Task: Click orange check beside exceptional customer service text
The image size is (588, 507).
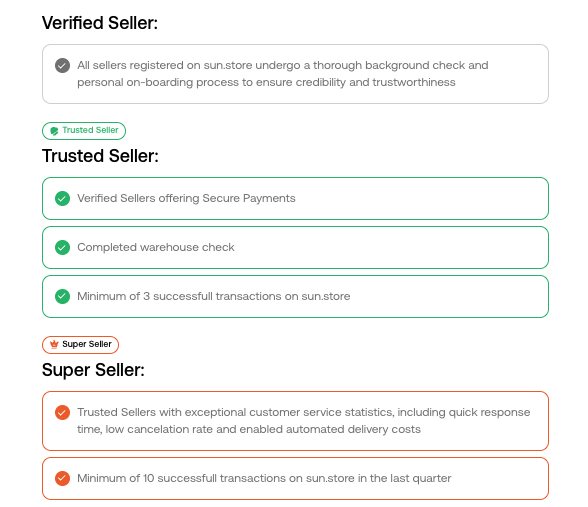Action: [62, 412]
